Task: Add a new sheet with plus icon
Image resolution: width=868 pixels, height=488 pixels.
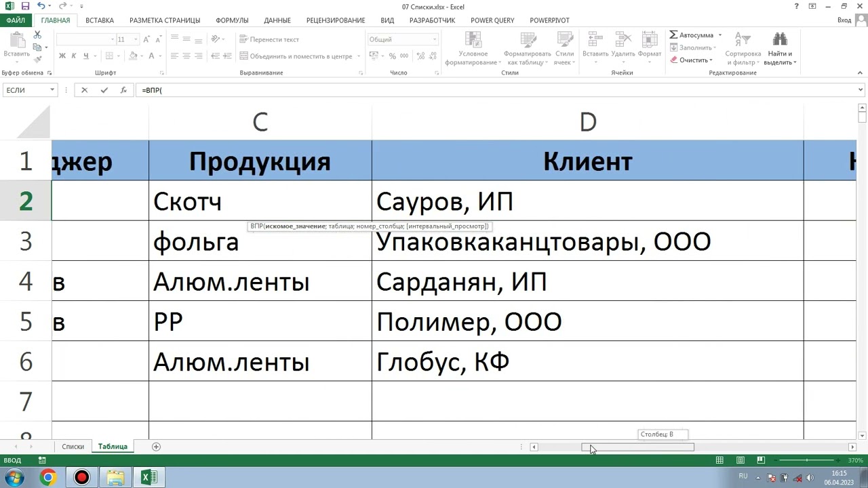Action: coord(156,447)
